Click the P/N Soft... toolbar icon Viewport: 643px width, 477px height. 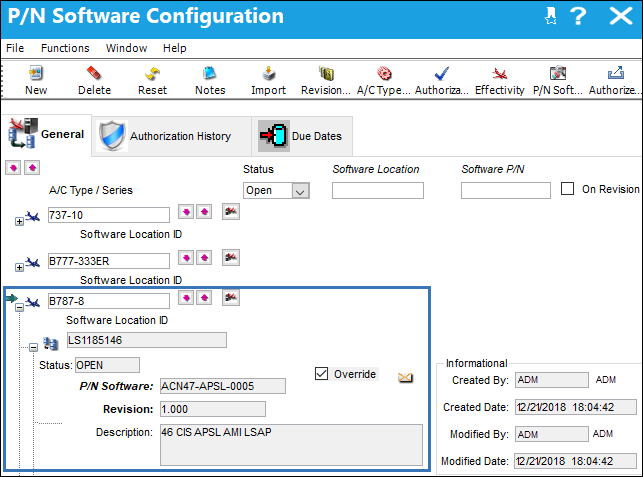coord(558,73)
